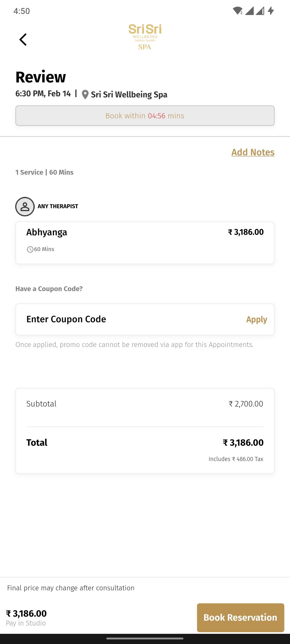Tap the Pay in Studio price label
This screenshot has width=290, height=644.
[26, 618]
